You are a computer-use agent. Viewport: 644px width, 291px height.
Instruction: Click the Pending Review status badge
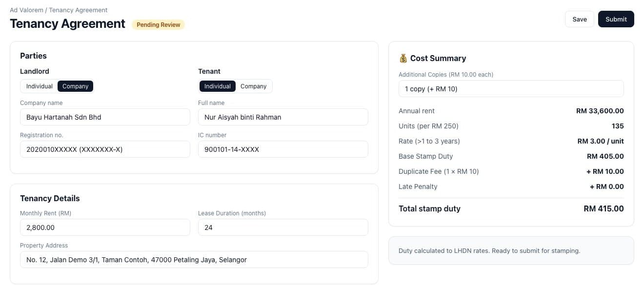tap(159, 24)
